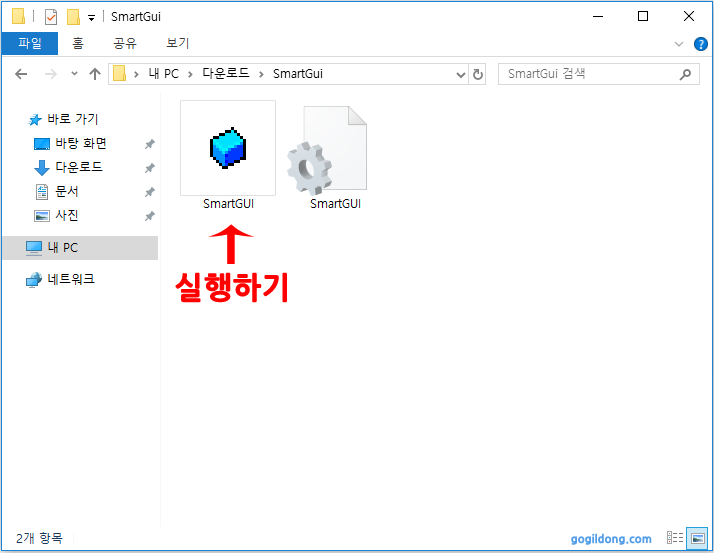Expand the address bar history dropdown
This screenshot has height=553, width=714.
click(x=461, y=74)
